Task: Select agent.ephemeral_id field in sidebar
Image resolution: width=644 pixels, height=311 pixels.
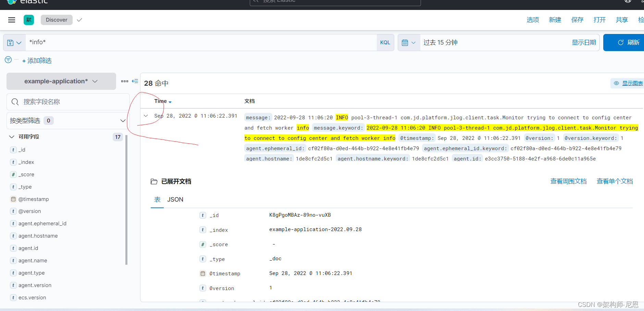Action: (42, 224)
